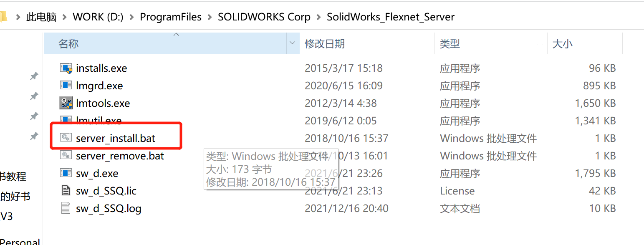
Task: Select the sw_d_SSQ.lic license file icon
Action: coord(66,191)
